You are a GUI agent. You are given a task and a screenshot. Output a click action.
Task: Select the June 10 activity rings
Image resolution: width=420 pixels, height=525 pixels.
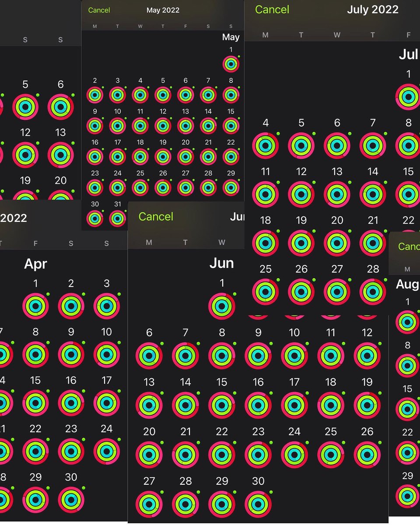tap(294, 355)
